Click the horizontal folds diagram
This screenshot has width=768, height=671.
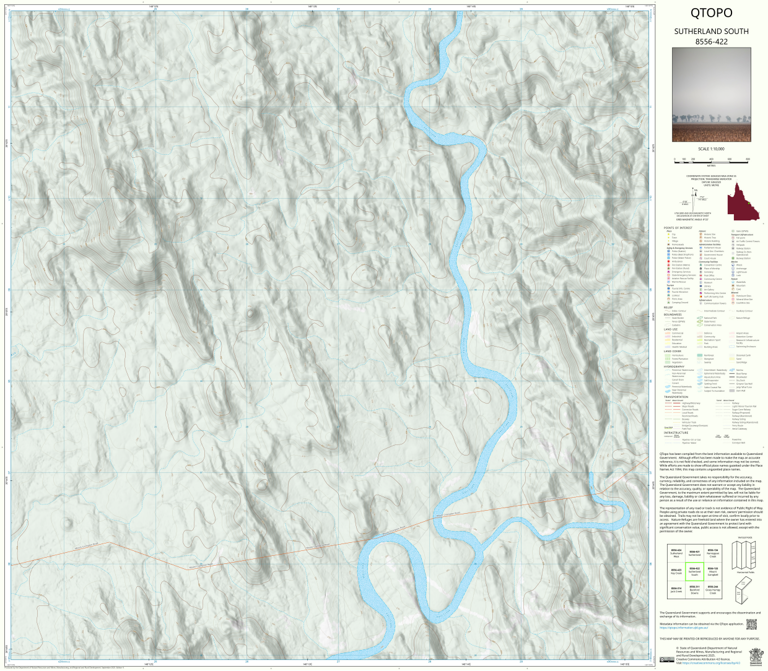[745, 556]
